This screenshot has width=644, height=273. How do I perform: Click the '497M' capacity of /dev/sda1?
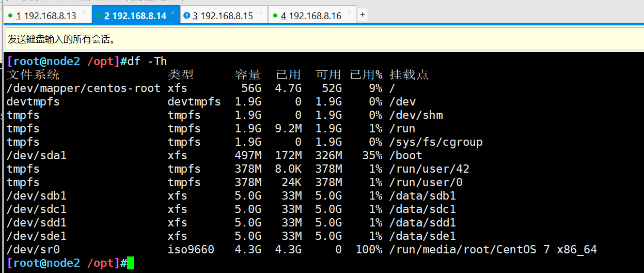coord(248,156)
